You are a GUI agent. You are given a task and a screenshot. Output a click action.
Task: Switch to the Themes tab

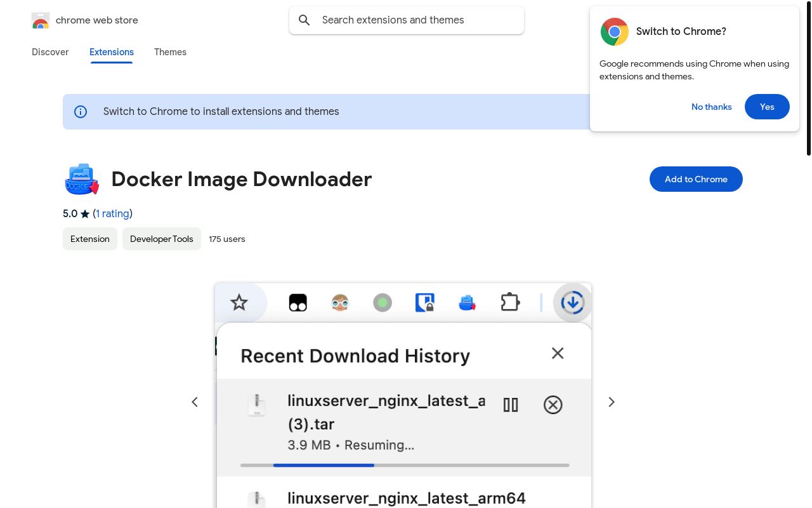(170, 52)
